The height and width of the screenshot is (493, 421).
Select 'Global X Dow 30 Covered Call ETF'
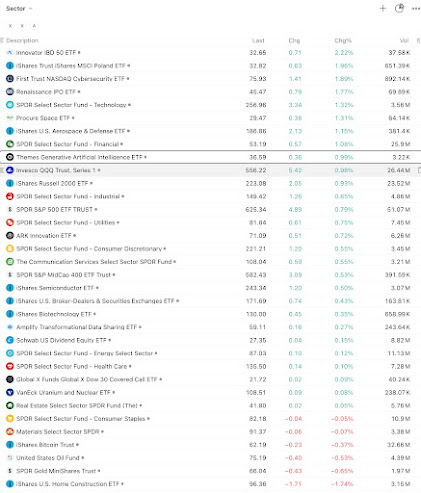[87, 379]
